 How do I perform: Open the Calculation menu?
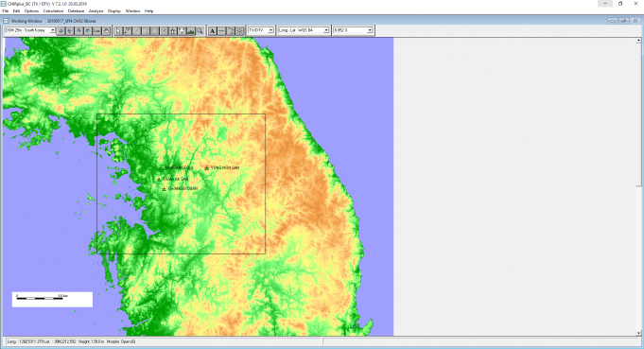(53, 11)
